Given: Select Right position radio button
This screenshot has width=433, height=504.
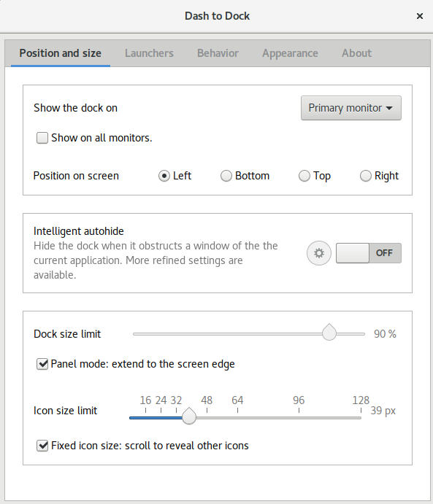Looking at the screenshot, I should (x=365, y=176).
